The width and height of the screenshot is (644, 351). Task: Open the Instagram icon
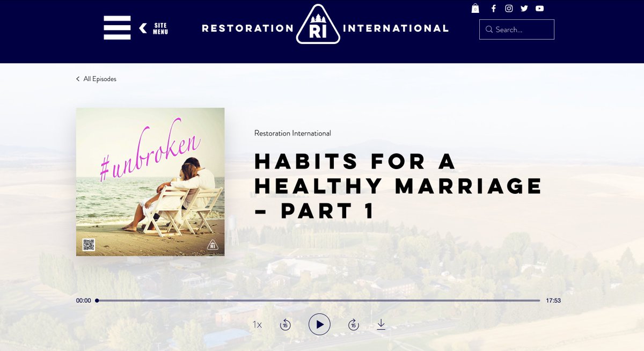coord(509,8)
